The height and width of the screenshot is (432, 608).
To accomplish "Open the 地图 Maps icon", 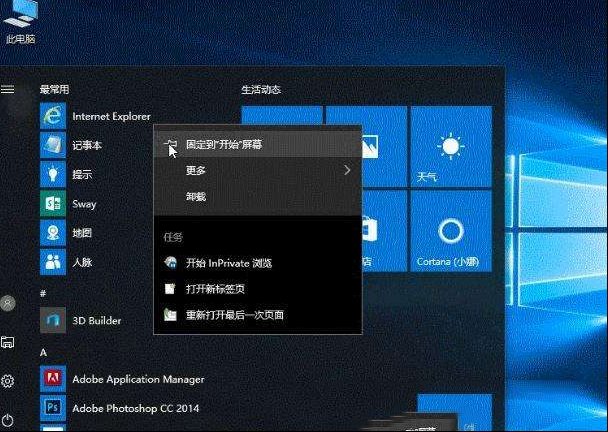I will tap(53, 233).
